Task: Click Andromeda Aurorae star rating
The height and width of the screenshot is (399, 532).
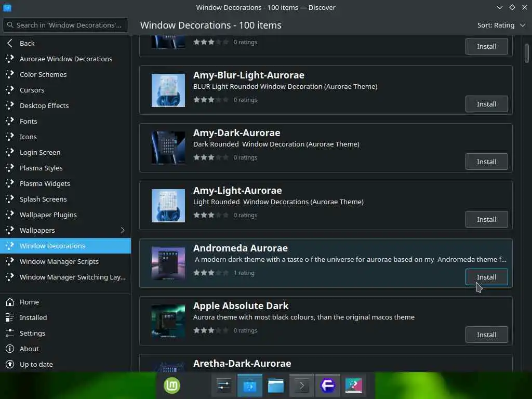Action: [211, 273]
